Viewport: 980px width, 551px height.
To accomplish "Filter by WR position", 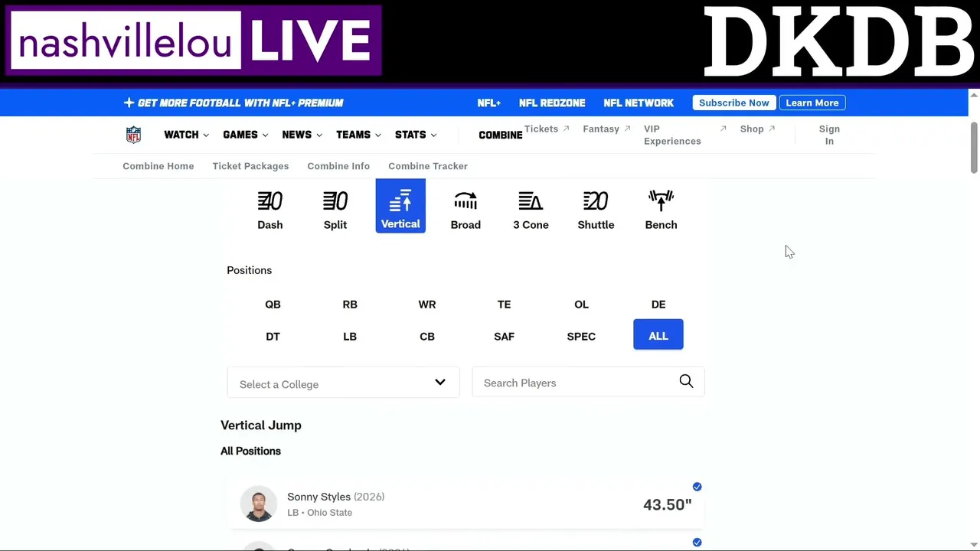I will [427, 305].
